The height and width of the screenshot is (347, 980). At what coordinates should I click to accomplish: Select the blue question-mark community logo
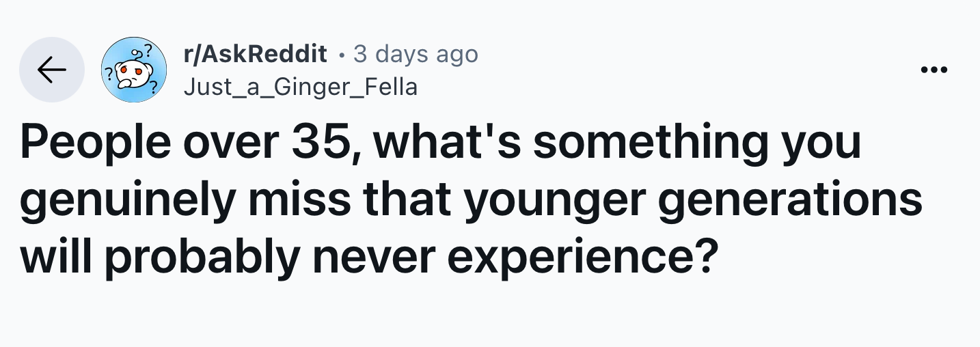[134, 70]
